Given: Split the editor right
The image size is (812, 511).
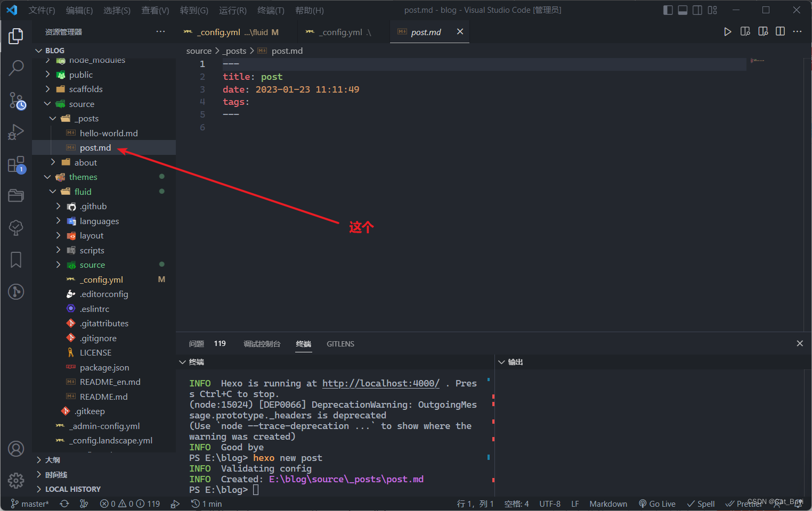Looking at the screenshot, I should 780,32.
